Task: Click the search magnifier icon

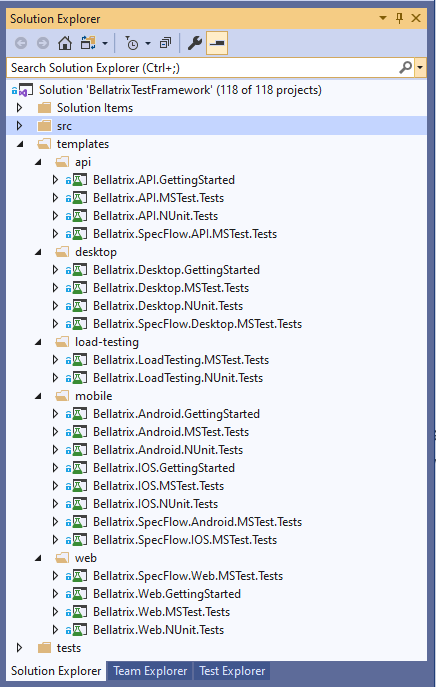Action: point(406,68)
